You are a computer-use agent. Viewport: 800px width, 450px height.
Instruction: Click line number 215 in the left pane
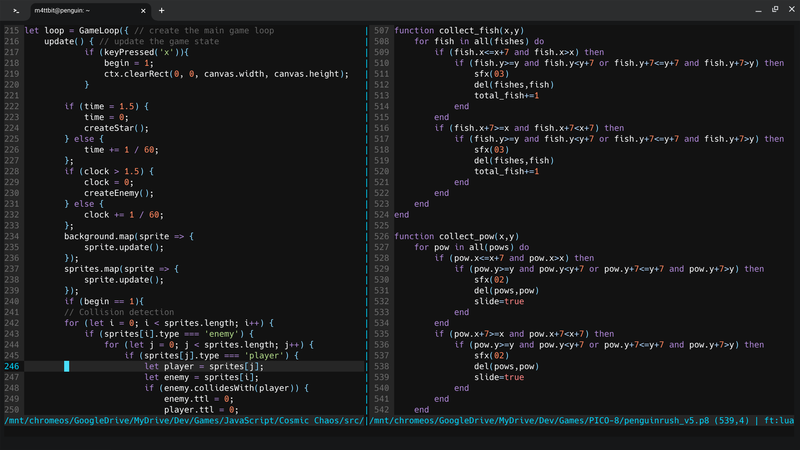point(11,31)
